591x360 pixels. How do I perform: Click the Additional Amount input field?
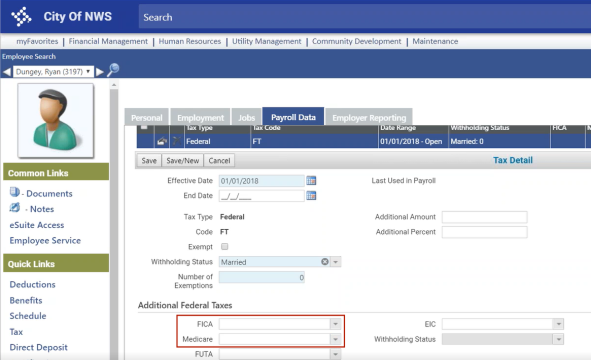(x=484, y=217)
